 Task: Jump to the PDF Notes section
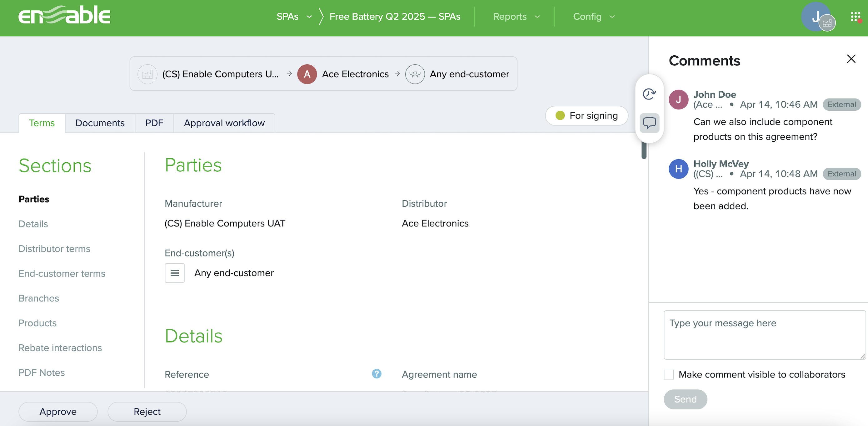(42, 373)
